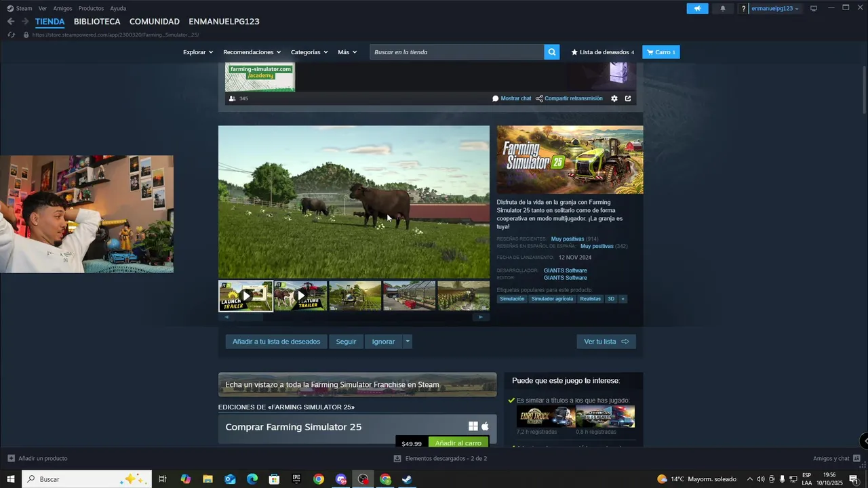Click the Mostrar chat speech bubble

[x=496, y=98]
